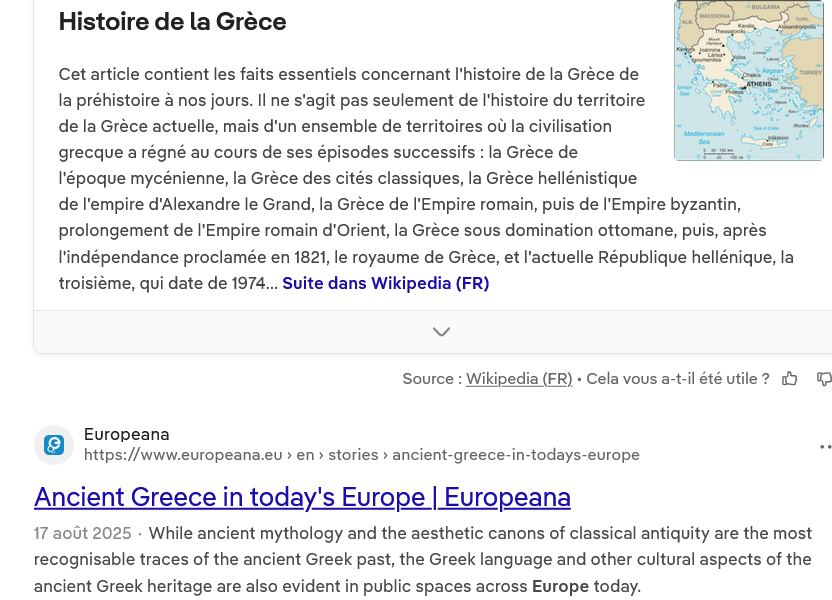Open the Europeana result's three-dot menu
The width and height of the screenshot is (832, 600).
(x=824, y=446)
